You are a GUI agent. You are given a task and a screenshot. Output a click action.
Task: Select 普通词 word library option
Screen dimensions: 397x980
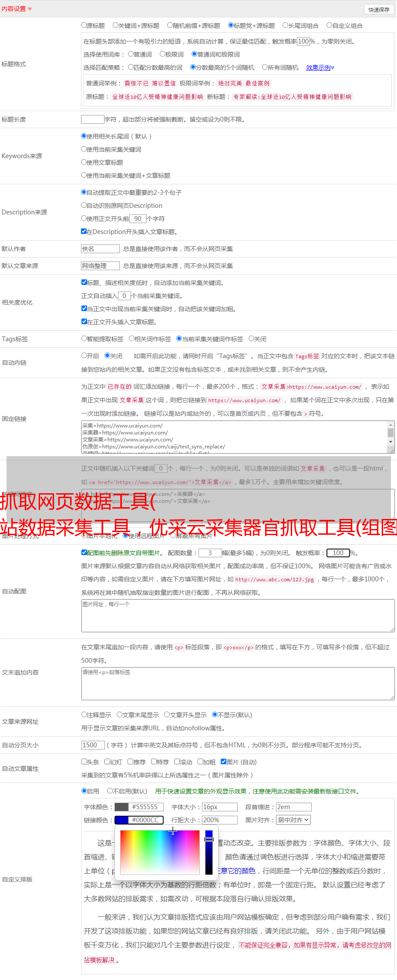click(x=131, y=54)
